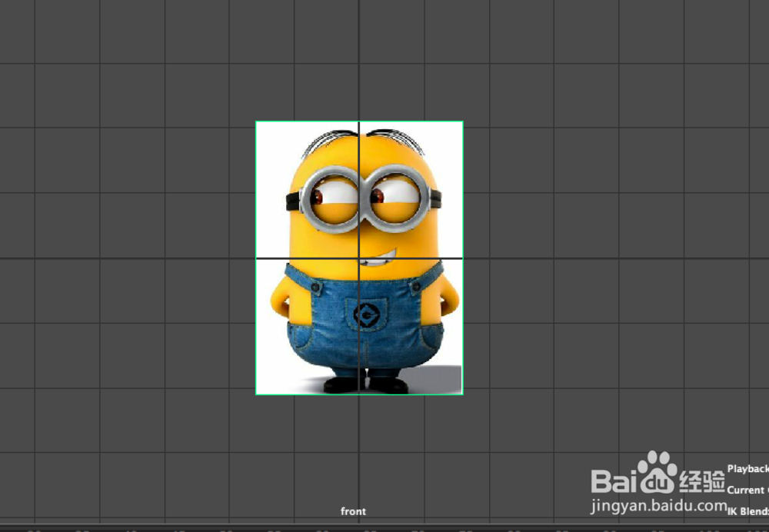Click the 'front' camera view label
The height and width of the screenshot is (532, 769).
point(353,511)
